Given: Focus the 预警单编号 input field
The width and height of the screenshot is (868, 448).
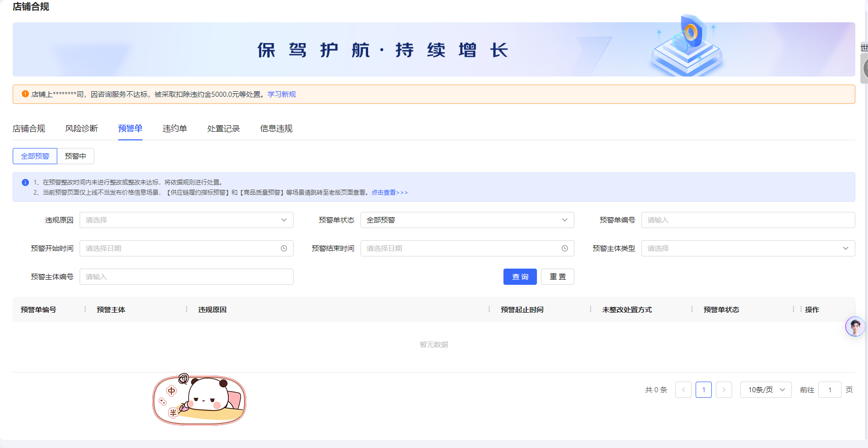Looking at the screenshot, I should coord(748,220).
